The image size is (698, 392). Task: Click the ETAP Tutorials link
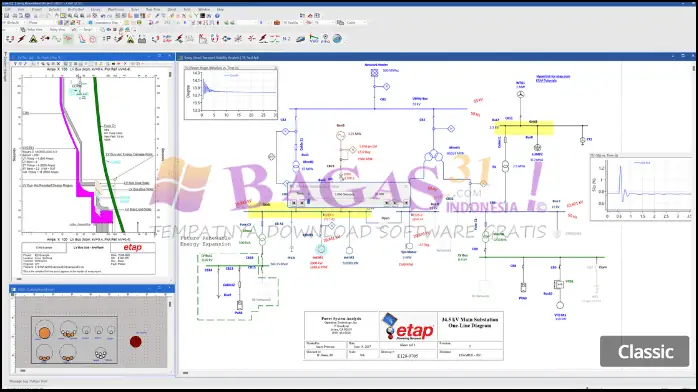(x=546, y=81)
